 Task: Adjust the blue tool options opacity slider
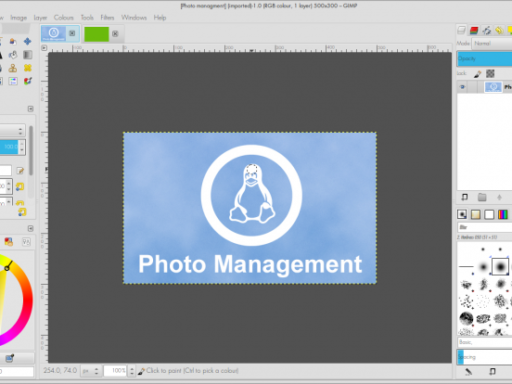(x=9, y=147)
